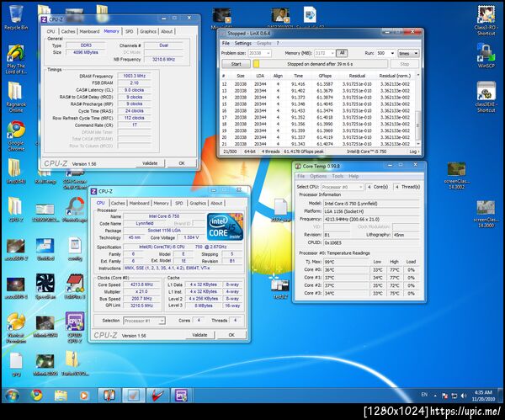Open the Class3-RO Shortcut icon
This screenshot has width=505, height=420.
pos(486,20)
